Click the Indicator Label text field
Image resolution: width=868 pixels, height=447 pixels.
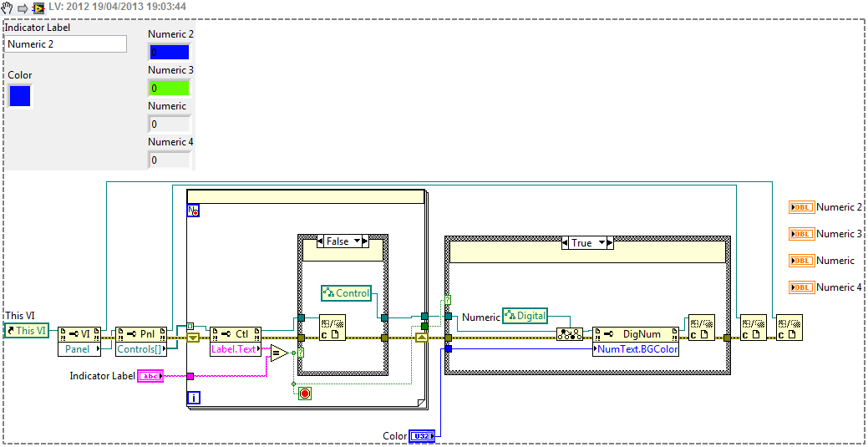(x=66, y=44)
